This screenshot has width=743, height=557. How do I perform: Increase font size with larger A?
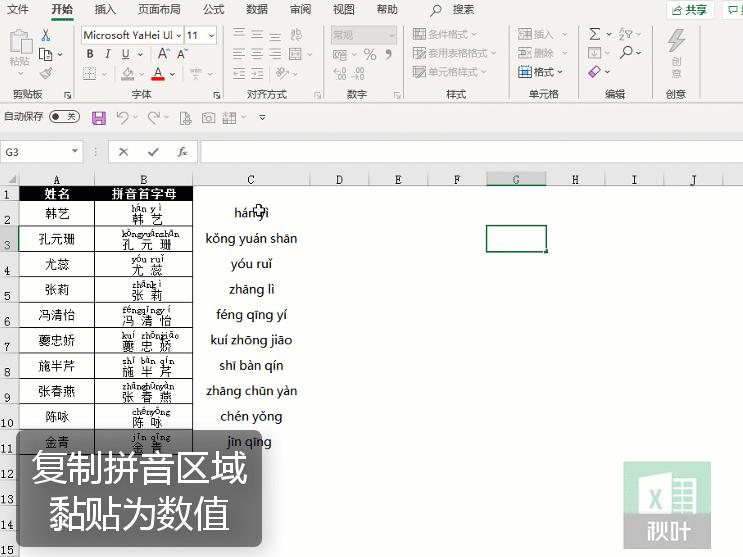tap(164, 54)
